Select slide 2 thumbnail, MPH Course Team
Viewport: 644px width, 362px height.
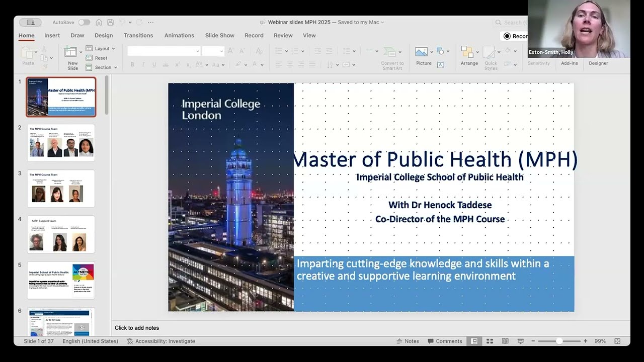point(61,142)
